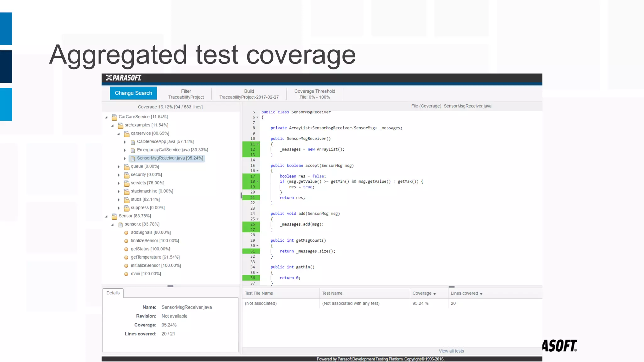This screenshot has width=644, height=362.
Task: Click the suppress folder icon
Action: point(127,208)
